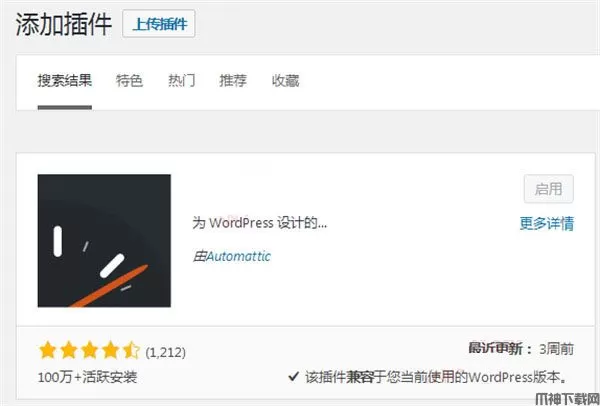
Task: Switch to the 特色 tab
Action: (129, 81)
